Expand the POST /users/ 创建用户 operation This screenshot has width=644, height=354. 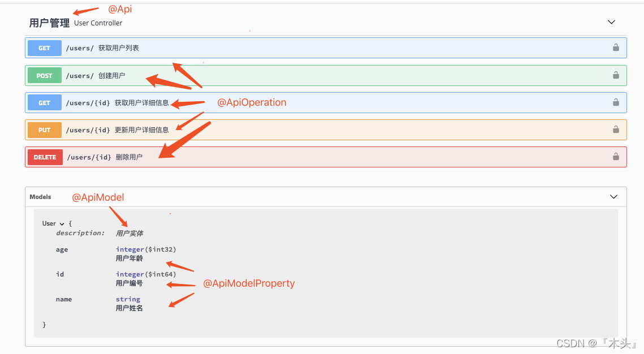[326, 75]
